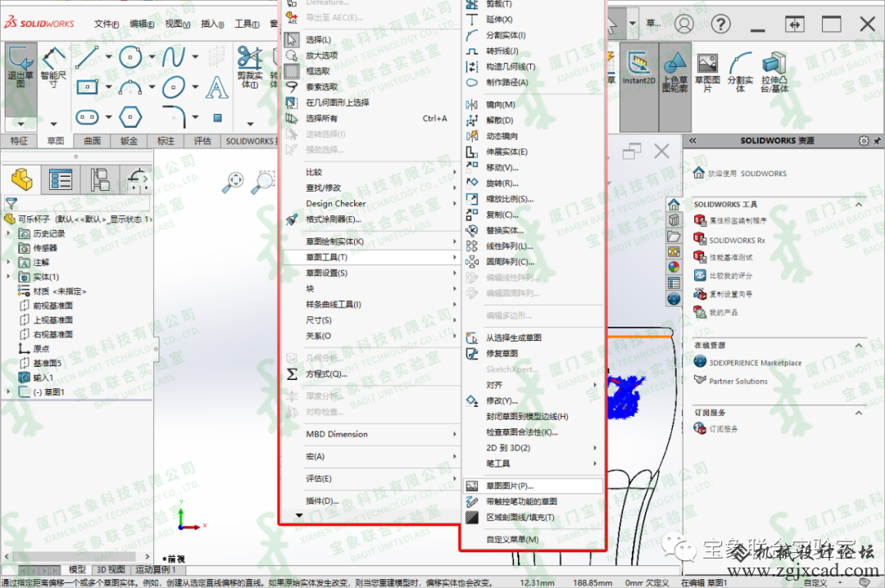
Task: Click the Zoom to Area magnifier icon
Action: (262, 182)
